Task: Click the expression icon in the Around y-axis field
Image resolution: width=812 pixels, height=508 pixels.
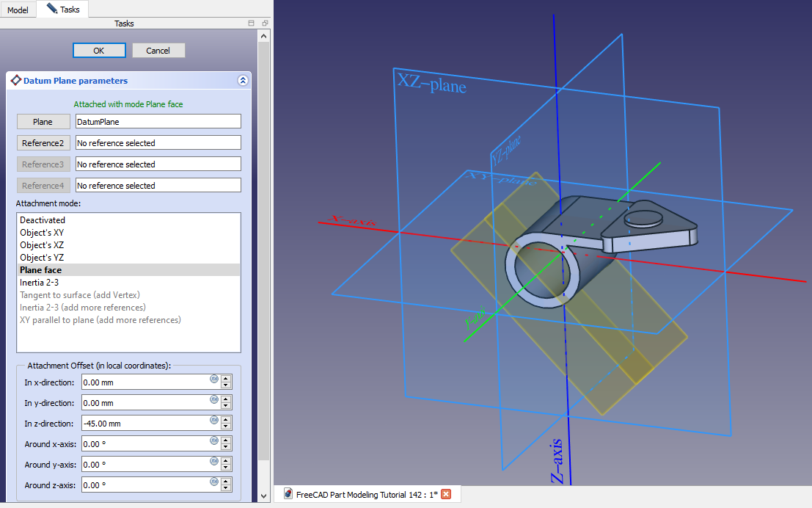Action: [x=213, y=462]
